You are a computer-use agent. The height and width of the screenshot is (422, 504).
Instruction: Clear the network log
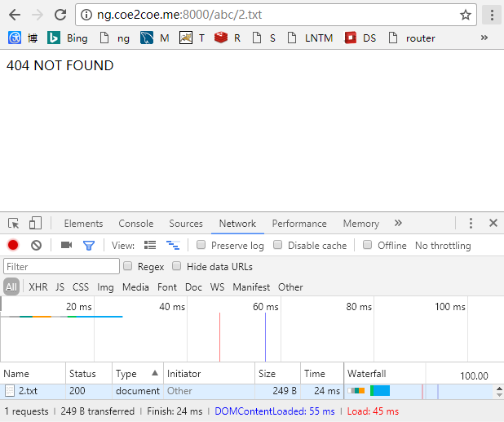tap(37, 246)
